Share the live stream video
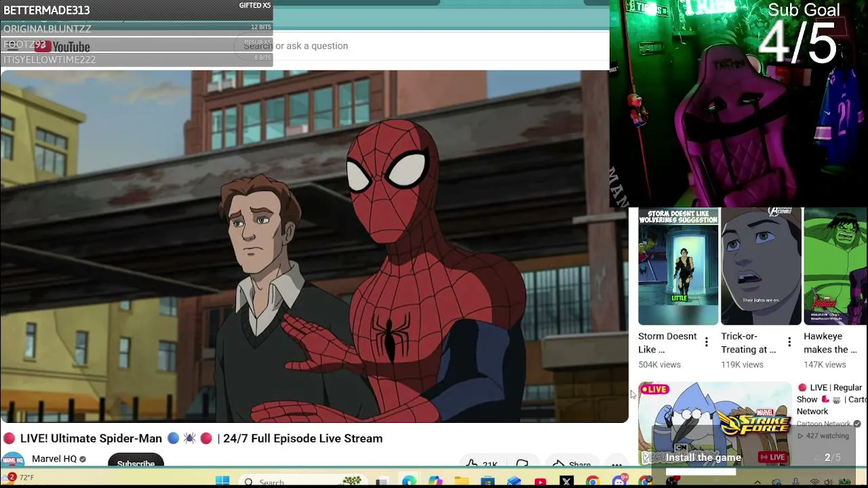The width and height of the screenshot is (868, 488). pos(572,464)
